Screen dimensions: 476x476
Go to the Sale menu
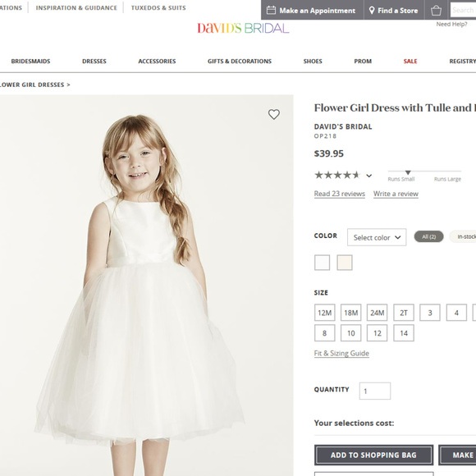coord(410,61)
